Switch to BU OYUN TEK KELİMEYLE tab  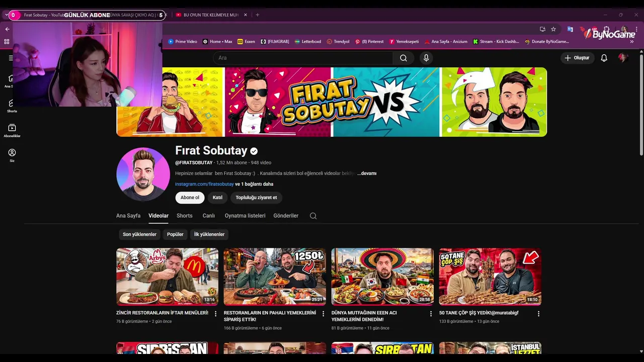click(x=210, y=15)
